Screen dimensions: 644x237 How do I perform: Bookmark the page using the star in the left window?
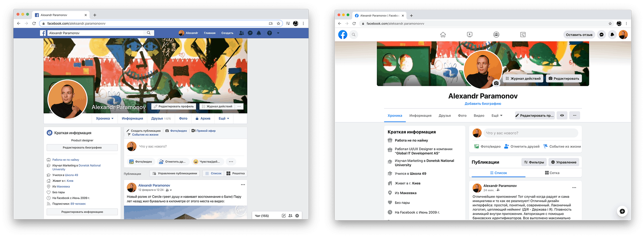click(278, 24)
